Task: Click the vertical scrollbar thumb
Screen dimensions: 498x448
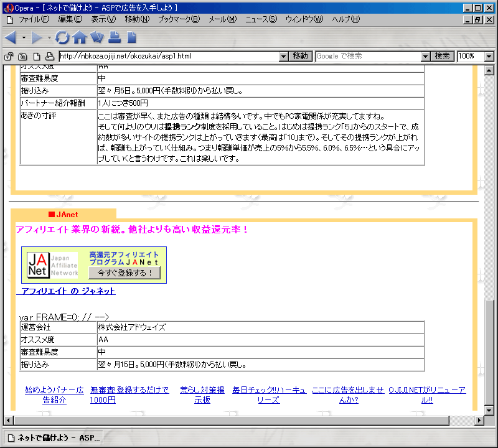Action: 489,352
